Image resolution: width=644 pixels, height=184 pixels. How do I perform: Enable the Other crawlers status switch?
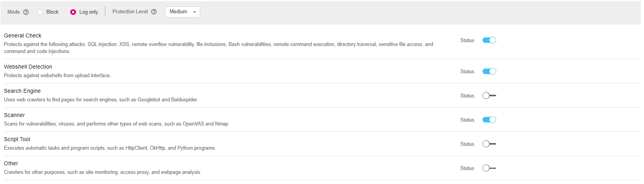pos(489,168)
